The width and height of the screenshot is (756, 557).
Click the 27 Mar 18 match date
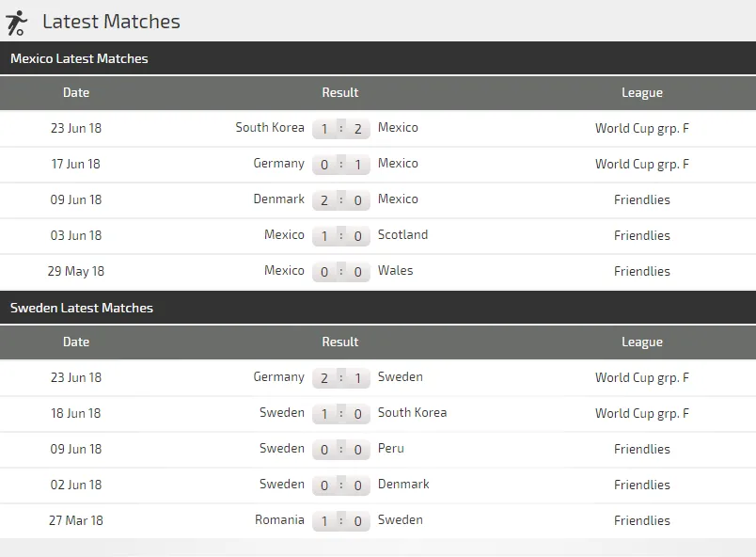(76, 520)
